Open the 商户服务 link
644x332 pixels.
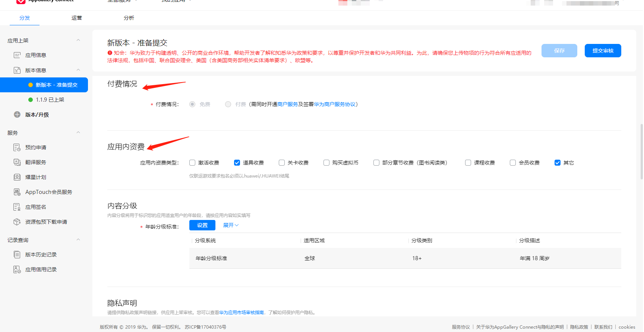pyautogui.click(x=288, y=104)
